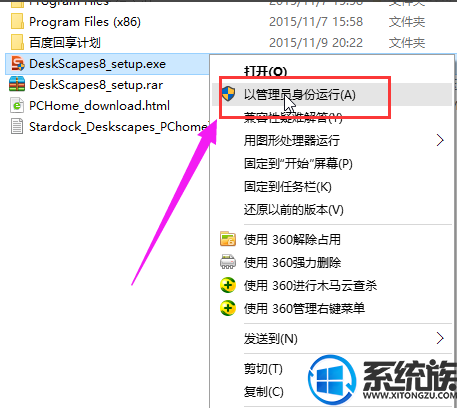Select 固定到"开始"屏幕(P) option
Screen dimensions: 457x408
click(x=298, y=164)
